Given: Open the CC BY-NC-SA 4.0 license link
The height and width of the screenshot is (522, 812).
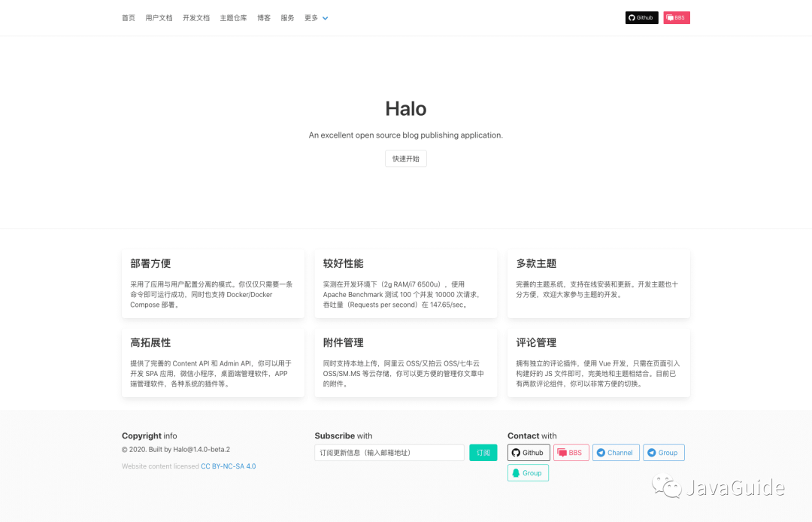Looking at the screenshot, I should tap(229, 466).
